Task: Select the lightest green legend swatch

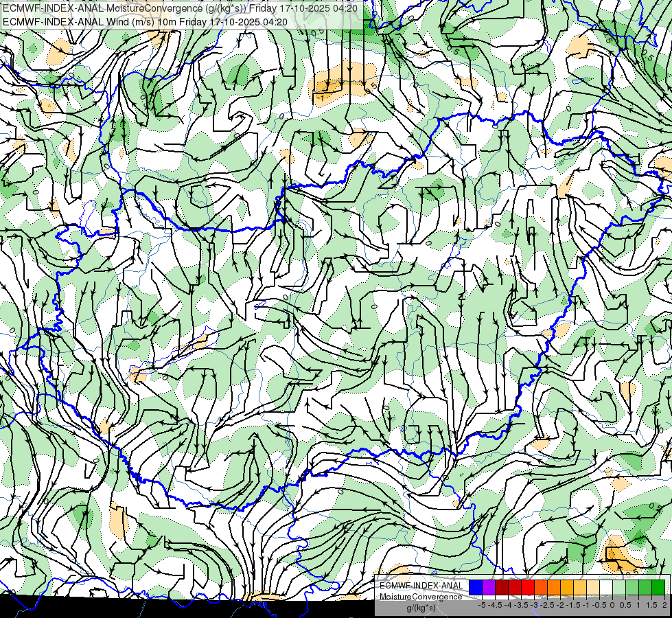Action: pos(619,588)
